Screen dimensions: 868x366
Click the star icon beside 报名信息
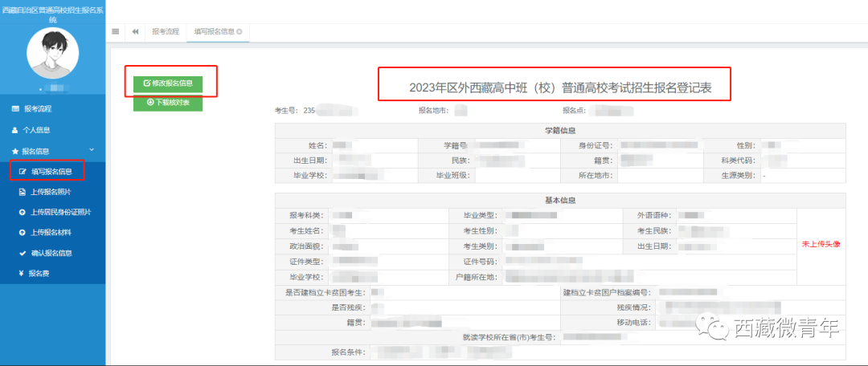[x=14, y=151]
